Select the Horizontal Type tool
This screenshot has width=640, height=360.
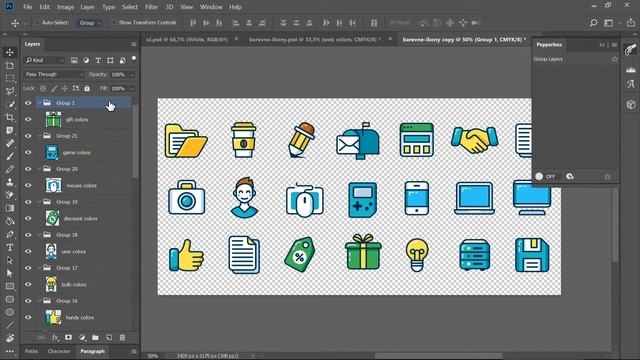[10, 247]
